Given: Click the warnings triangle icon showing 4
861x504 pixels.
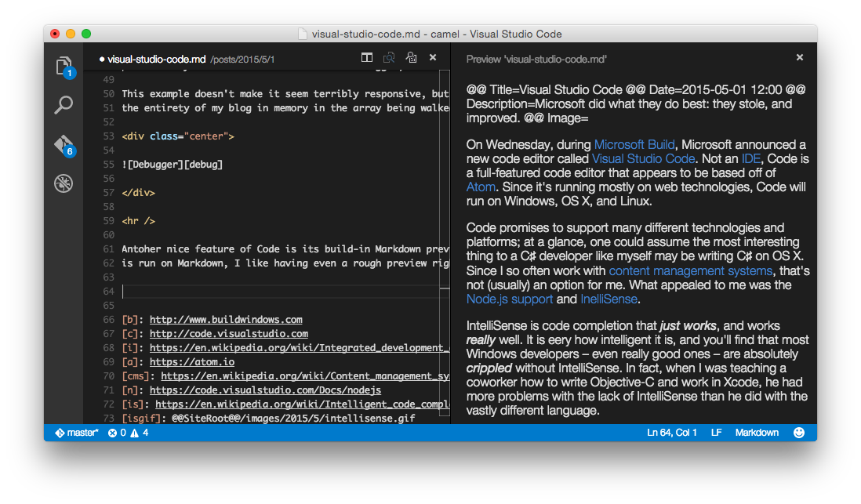Looking at the screenshot, I should point(135,433).
